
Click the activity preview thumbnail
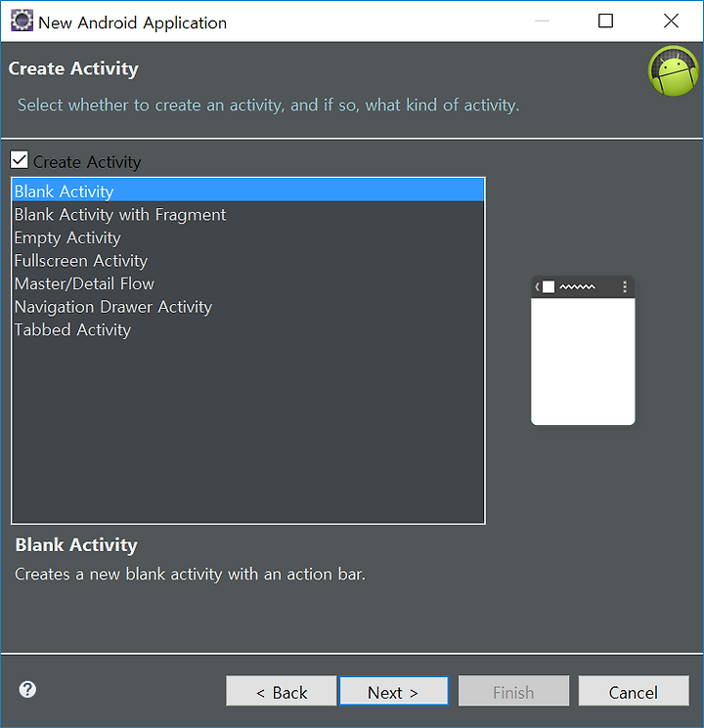583,351
